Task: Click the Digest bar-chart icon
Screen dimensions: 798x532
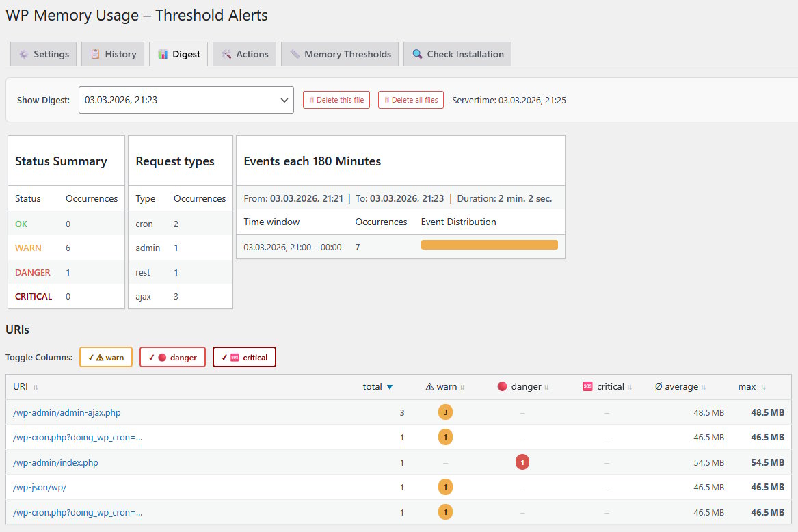Action: point(164,53)
